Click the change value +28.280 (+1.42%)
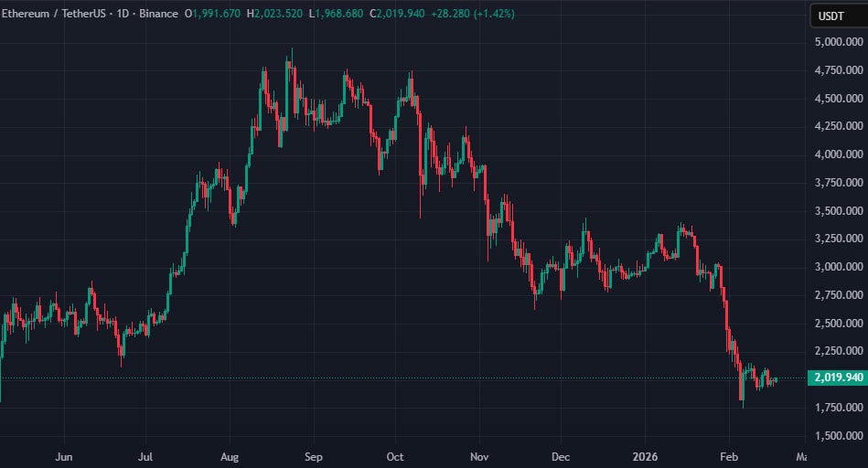This screenshot has height=468, width=868. [473, 14]
